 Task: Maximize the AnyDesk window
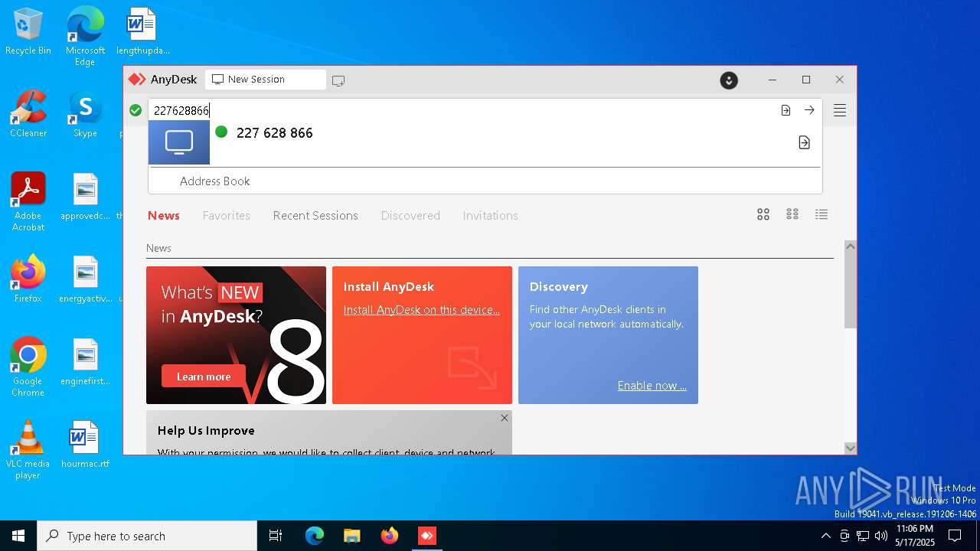coord(806,80)
